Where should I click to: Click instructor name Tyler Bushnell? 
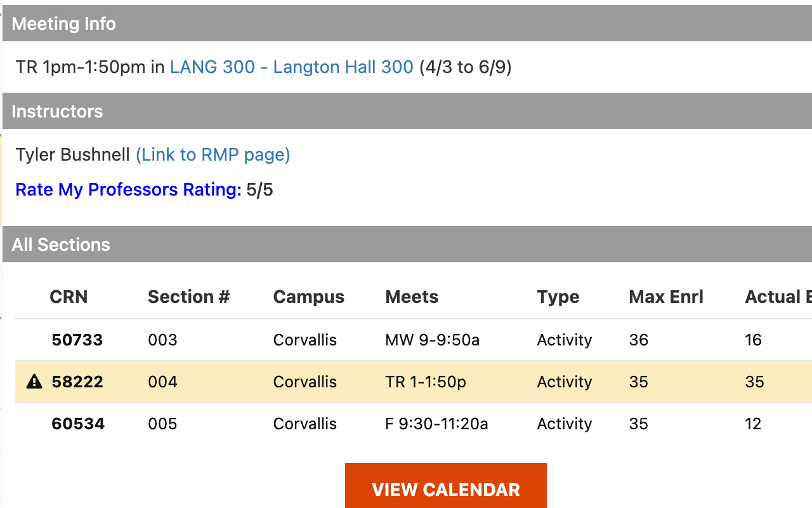pos(73,154)
